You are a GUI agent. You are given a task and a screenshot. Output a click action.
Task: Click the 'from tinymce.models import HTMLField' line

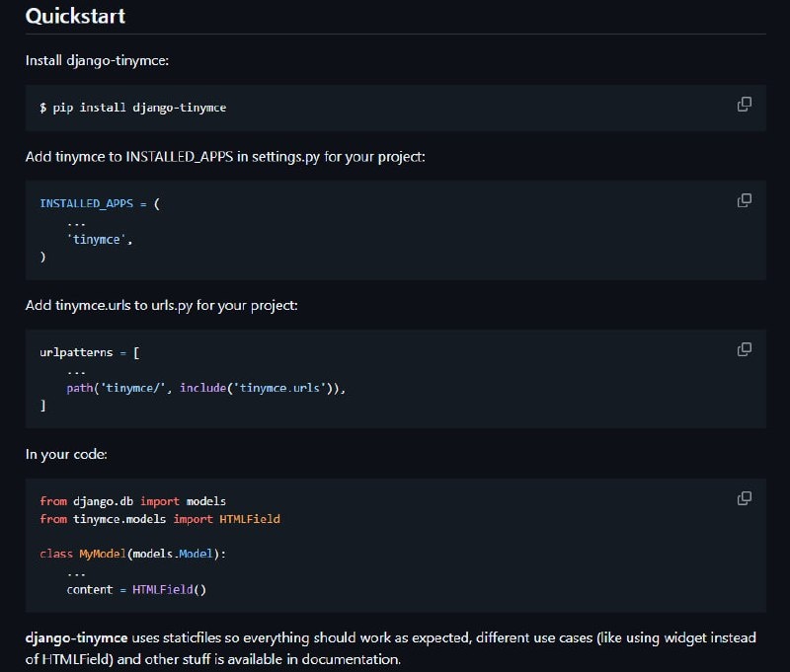coord(160,518)
